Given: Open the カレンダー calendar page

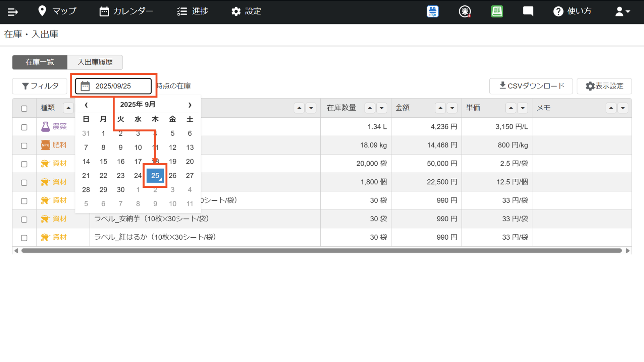Looking at the screenshot, I should point(126,11).
